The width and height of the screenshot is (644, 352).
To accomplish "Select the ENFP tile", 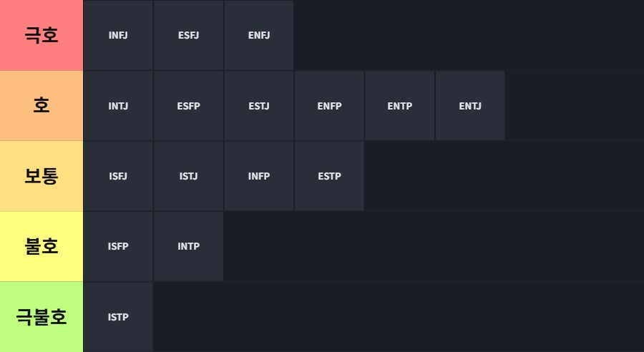I will tap(329, 106).
